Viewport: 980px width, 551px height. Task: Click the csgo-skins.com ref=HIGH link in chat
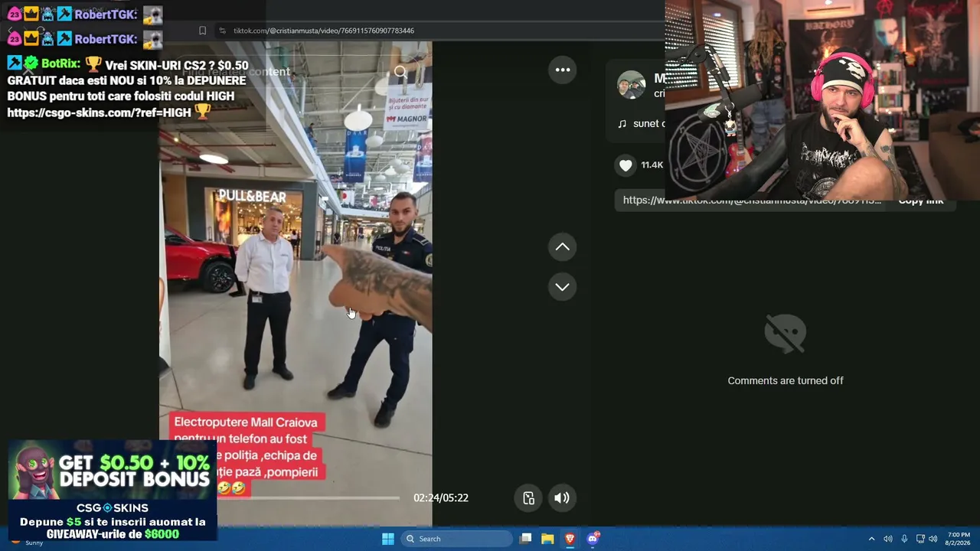point(99,112)
